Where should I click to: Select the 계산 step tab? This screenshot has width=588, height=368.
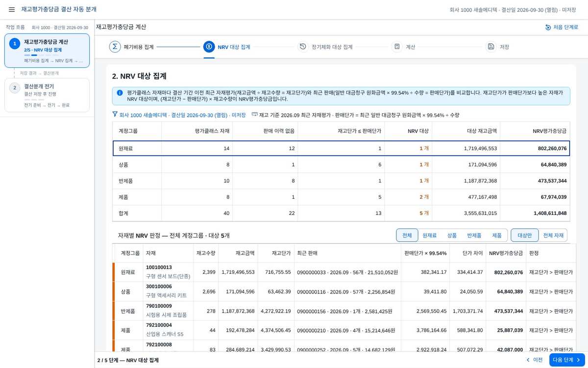pos(404,47)
